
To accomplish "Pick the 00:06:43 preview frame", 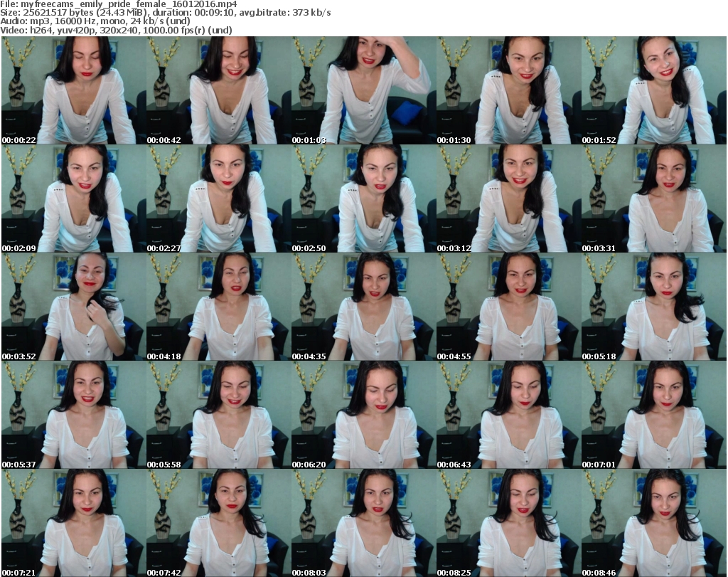I will [x=508, y=415].
